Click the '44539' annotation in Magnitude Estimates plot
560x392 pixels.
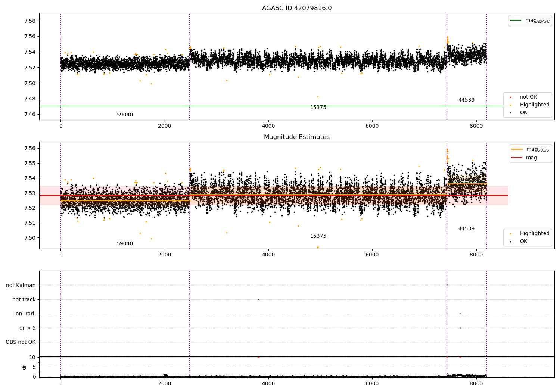466,229
